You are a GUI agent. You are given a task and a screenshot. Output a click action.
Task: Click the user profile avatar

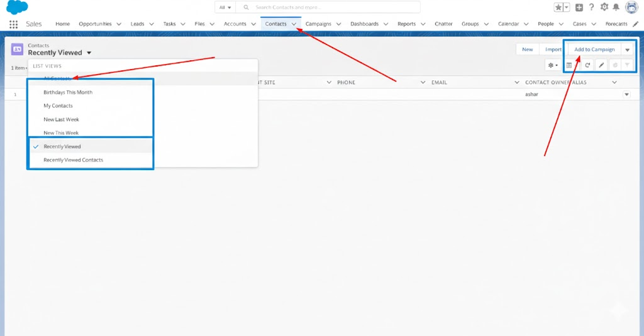[x=631, y=8]
